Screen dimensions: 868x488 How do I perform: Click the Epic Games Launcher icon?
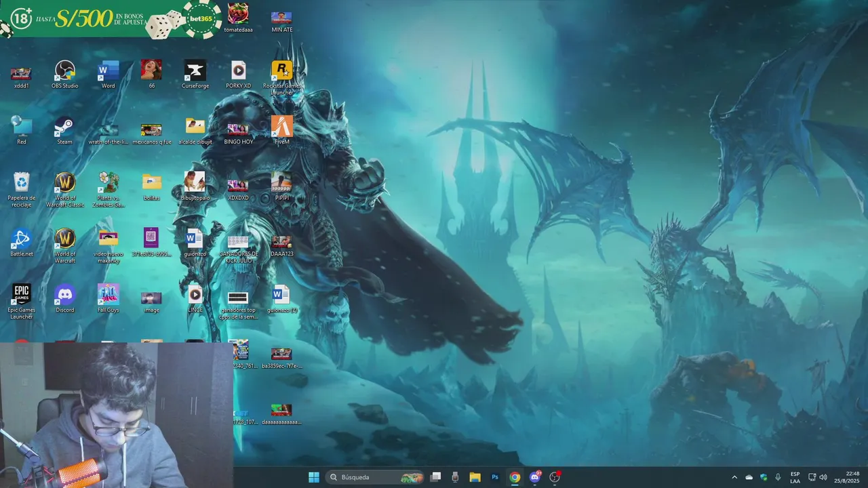click(x=22, y=302)
